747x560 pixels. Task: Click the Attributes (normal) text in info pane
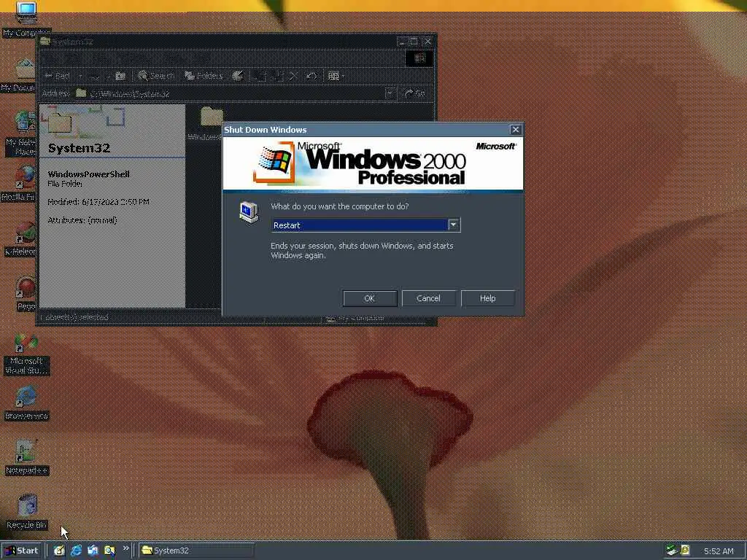click(82, 220)
